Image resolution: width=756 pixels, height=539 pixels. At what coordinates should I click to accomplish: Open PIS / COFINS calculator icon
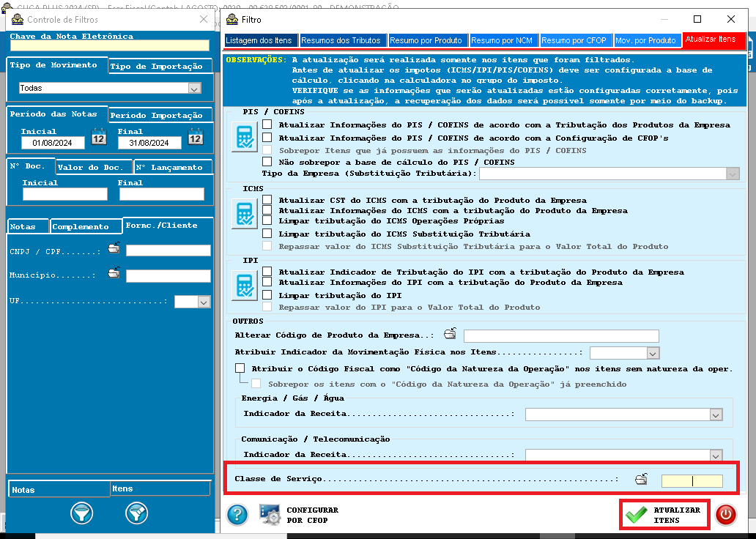click(245, 137)
